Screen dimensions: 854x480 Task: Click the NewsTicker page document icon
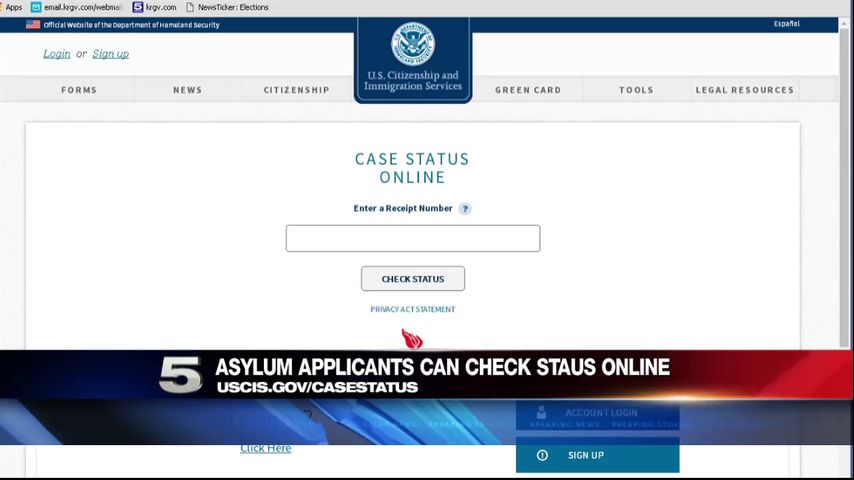coord(190,8)
